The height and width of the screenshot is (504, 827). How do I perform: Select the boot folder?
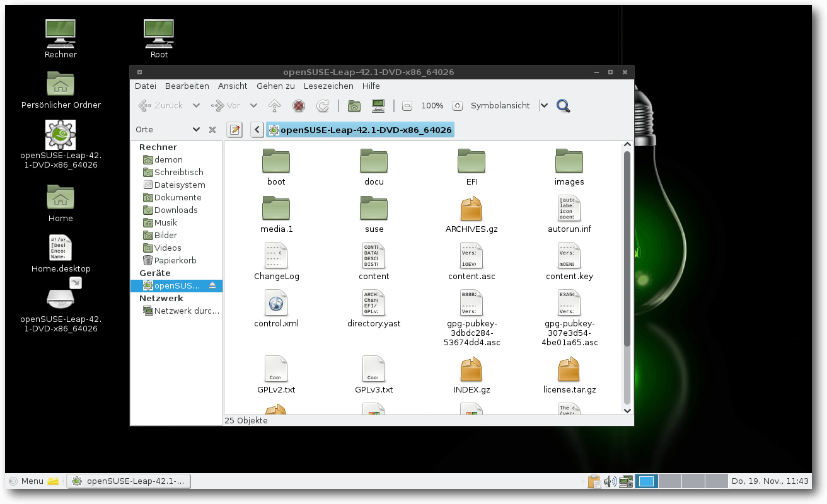pyautogui.click(x=276, y=168)
